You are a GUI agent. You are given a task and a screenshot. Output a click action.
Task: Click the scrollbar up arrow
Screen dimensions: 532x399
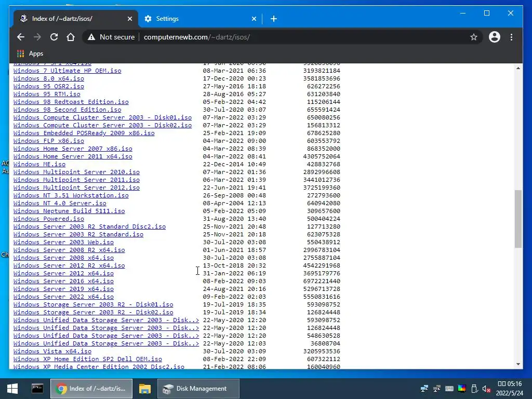[x=518, y=68]
